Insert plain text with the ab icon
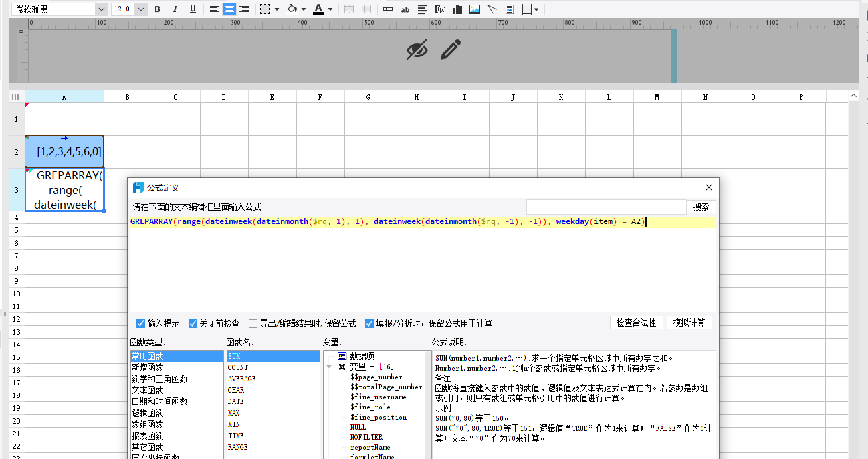 [x=405, y=9]
